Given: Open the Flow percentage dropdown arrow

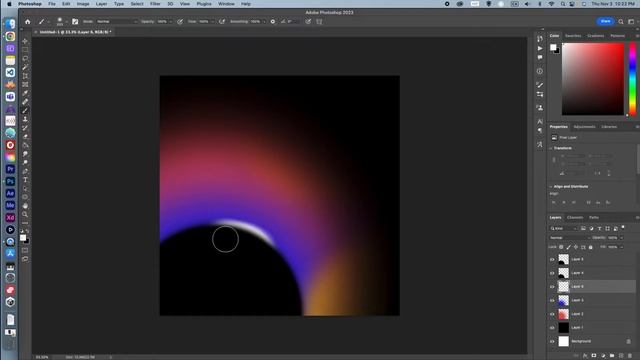Looking at the screenshot, I should [x=212, y=22].
